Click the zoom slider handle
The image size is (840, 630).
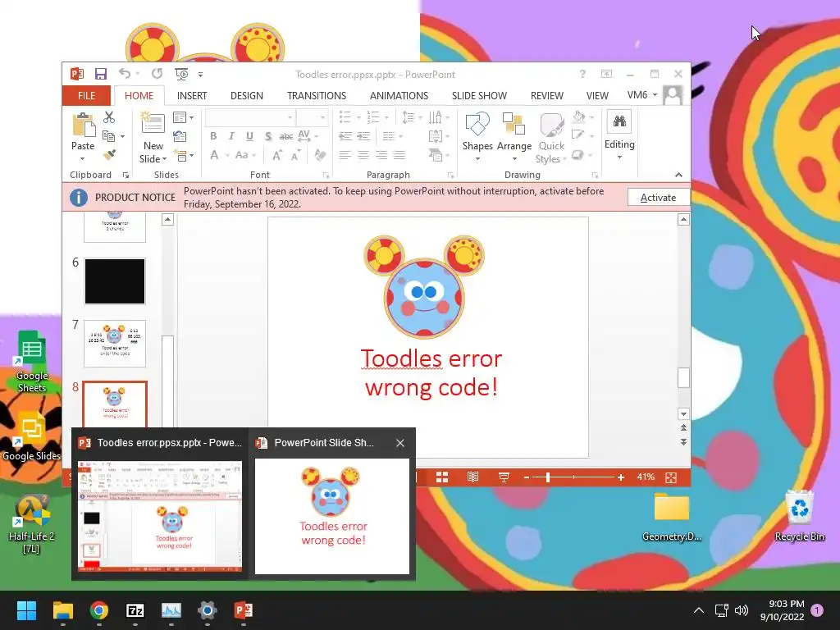coord(547,477)
